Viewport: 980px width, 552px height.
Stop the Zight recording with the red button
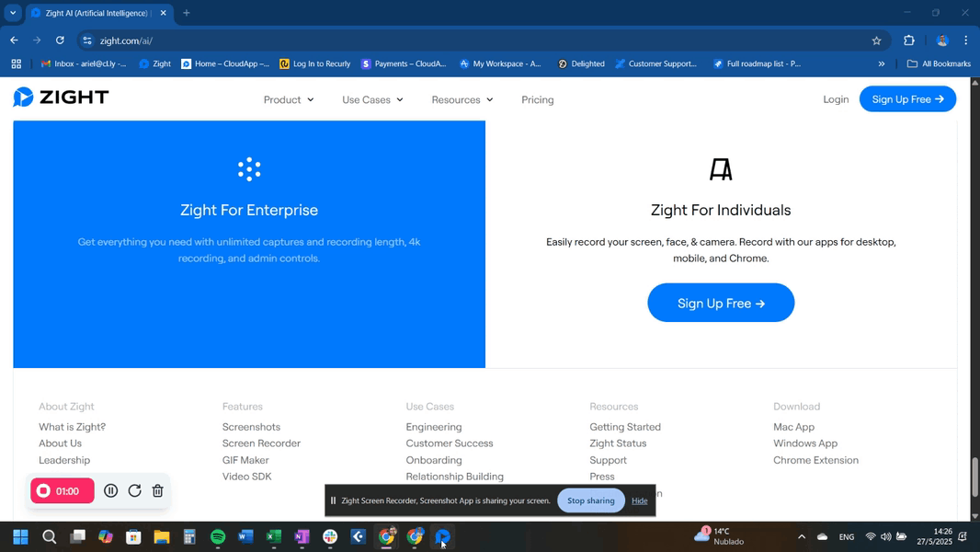click(62, 490)
